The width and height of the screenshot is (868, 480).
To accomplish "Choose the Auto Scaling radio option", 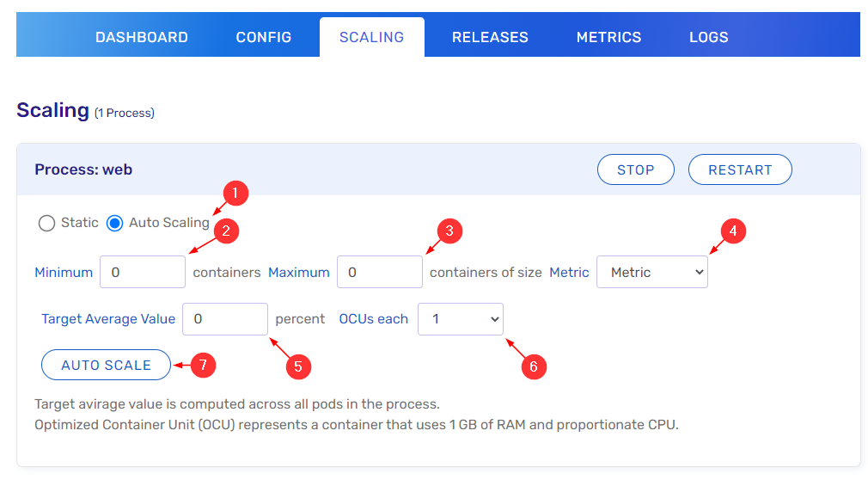I will pyautogui.click(x=115, y=223).
